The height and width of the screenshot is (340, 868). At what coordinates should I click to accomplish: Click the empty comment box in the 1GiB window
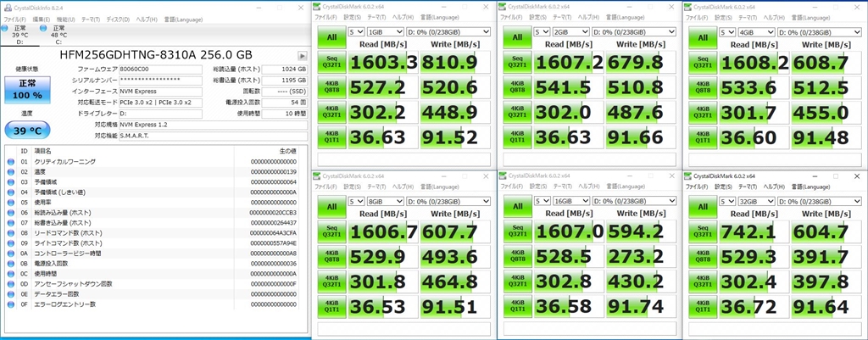pos(403,159)
